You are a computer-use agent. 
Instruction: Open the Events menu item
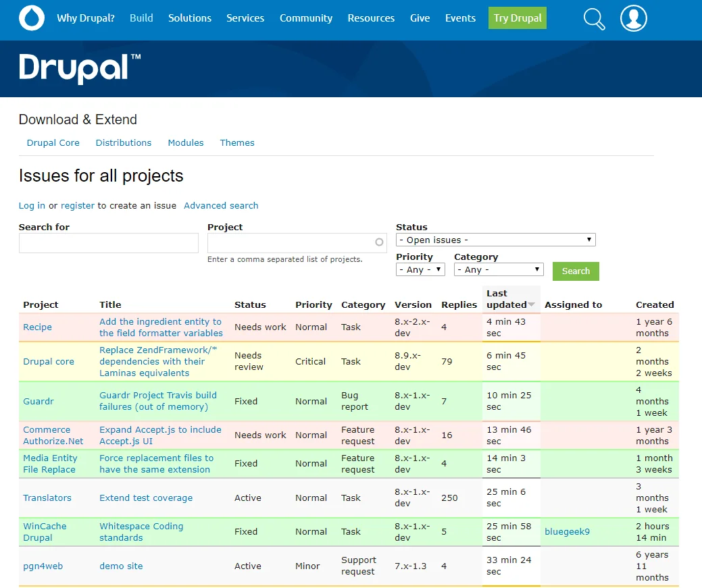click(x=460, y=18)
